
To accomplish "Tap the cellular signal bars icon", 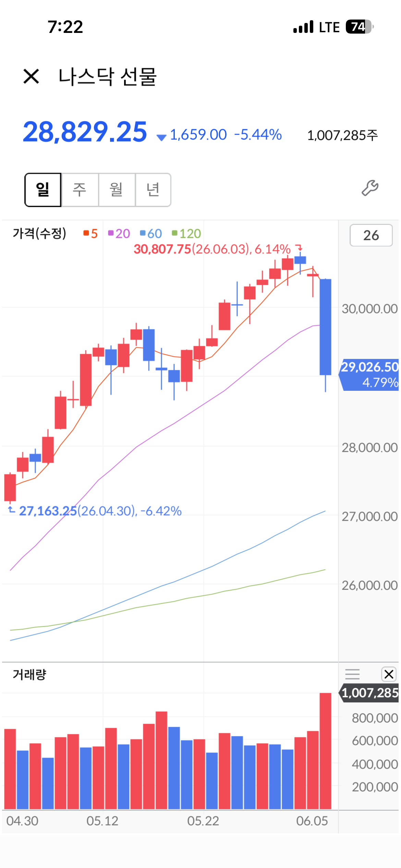I will coord(303,27).
